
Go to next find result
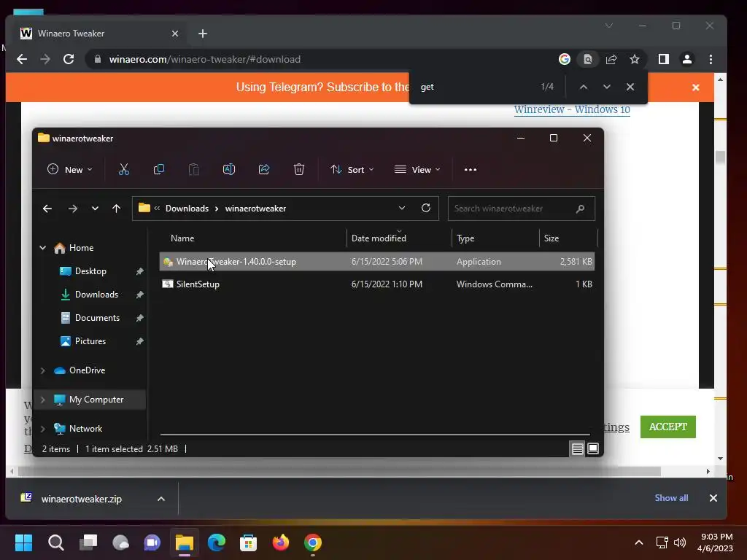coord(606,87)
